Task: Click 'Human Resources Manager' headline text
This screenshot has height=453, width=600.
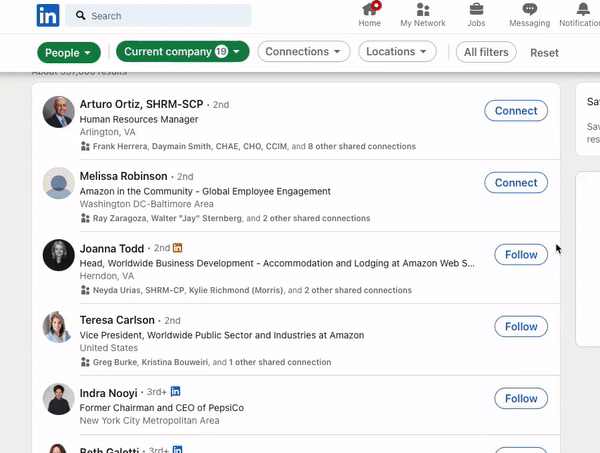Action: tap(139, 119)
